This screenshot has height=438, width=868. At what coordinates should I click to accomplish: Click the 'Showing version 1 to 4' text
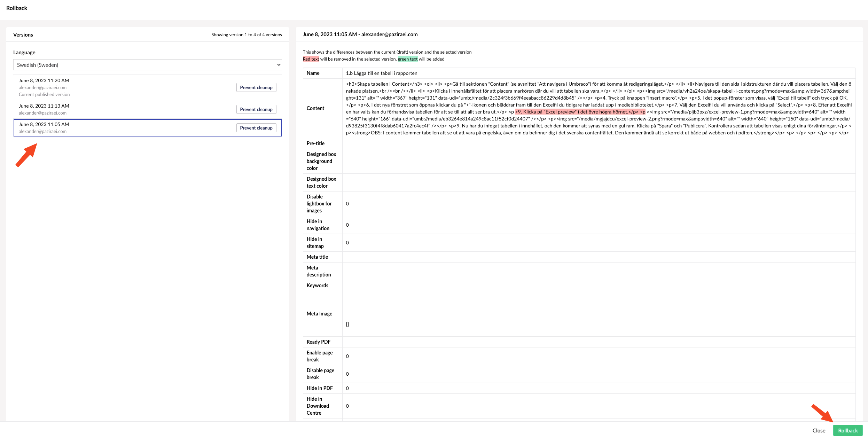click(x=246, y=35)
